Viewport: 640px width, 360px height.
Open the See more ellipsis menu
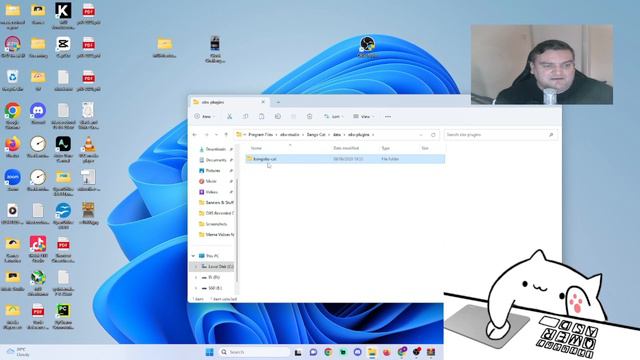pos(388,116)
